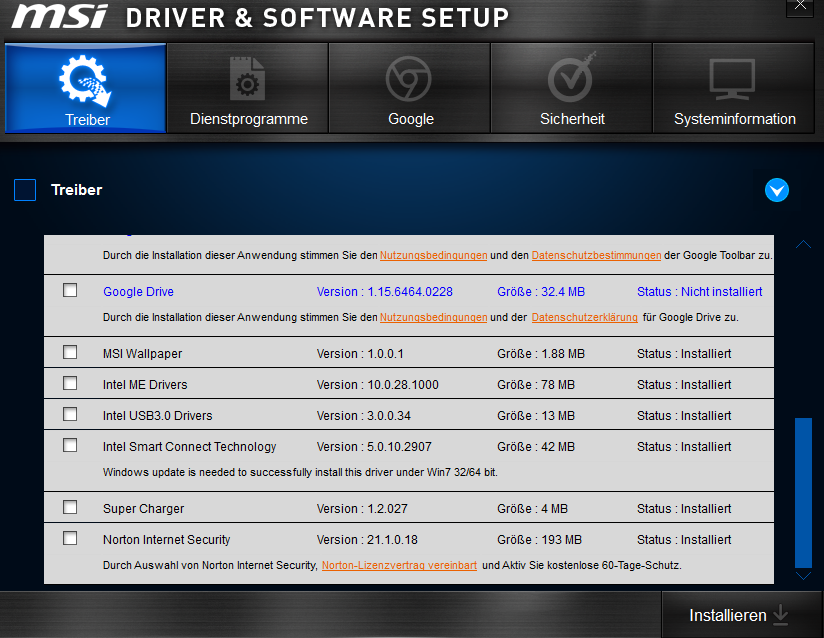This screenshot has width=824, height=638.
Task: Click the Installieren button
Action: coord(741,615)
